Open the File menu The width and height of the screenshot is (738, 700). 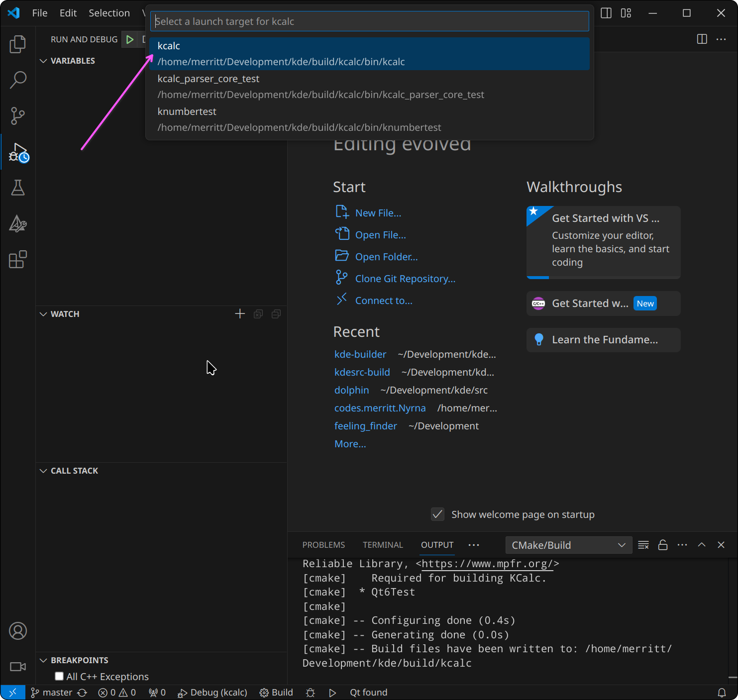[x=40, y=13]
